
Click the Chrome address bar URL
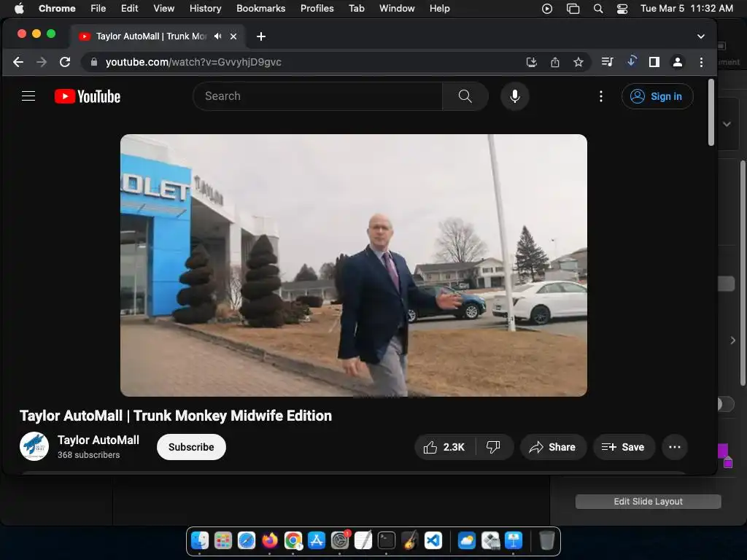point(193,62)
